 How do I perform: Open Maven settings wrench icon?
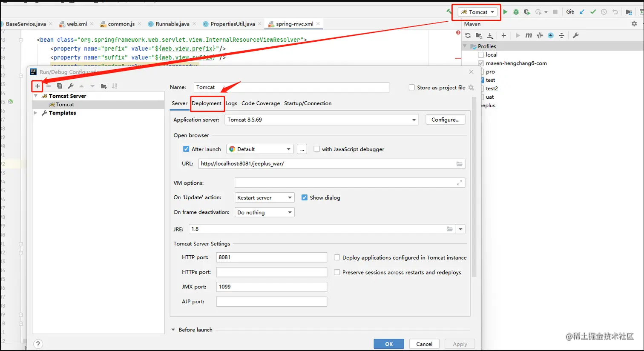click(576, 35)
